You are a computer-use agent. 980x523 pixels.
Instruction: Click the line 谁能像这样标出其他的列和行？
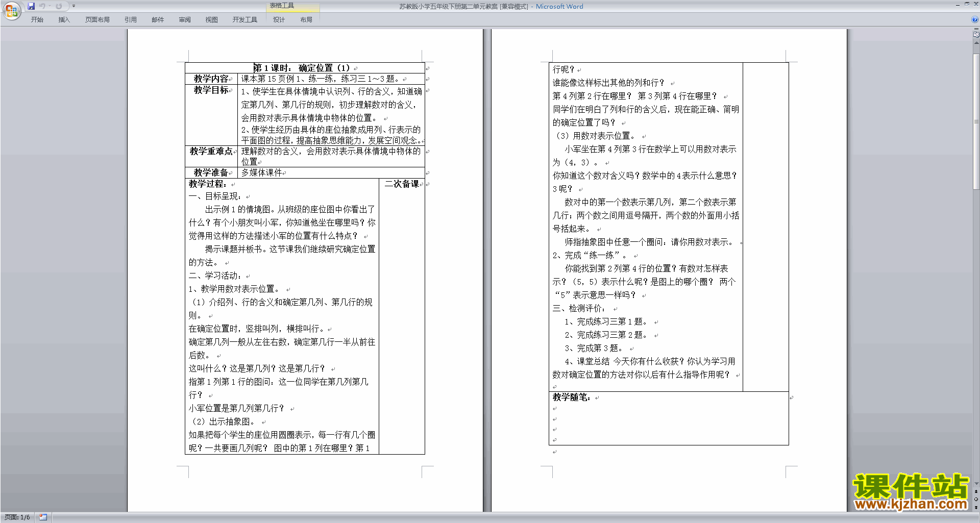609,83
